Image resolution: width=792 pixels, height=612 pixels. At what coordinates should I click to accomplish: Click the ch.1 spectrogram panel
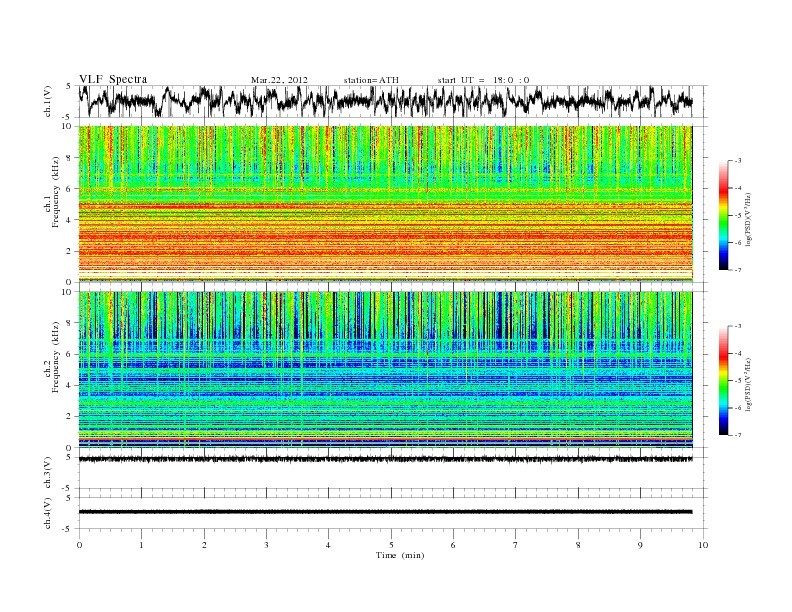(385, 204)
